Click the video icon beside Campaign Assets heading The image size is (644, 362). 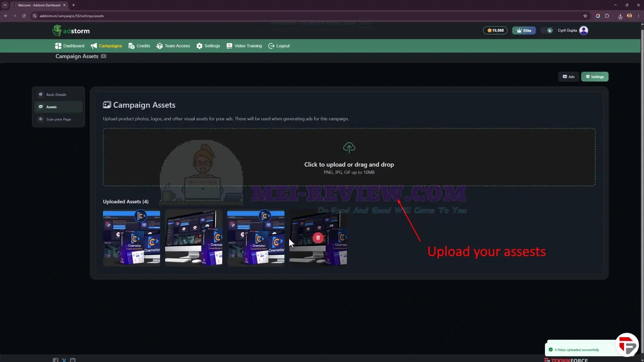(104, 56)
